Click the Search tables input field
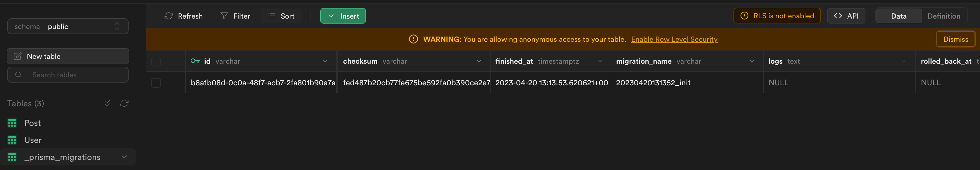 [72, 75]
